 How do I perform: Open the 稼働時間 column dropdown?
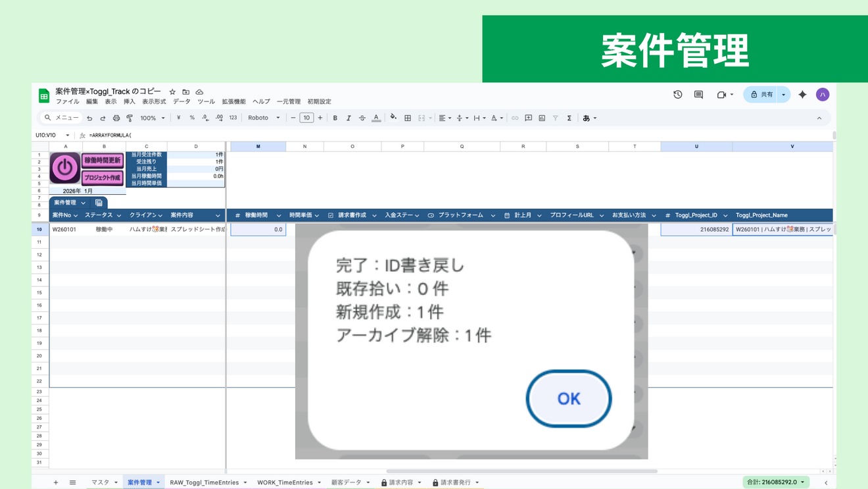pyautogui.click(x=279, y=215)
